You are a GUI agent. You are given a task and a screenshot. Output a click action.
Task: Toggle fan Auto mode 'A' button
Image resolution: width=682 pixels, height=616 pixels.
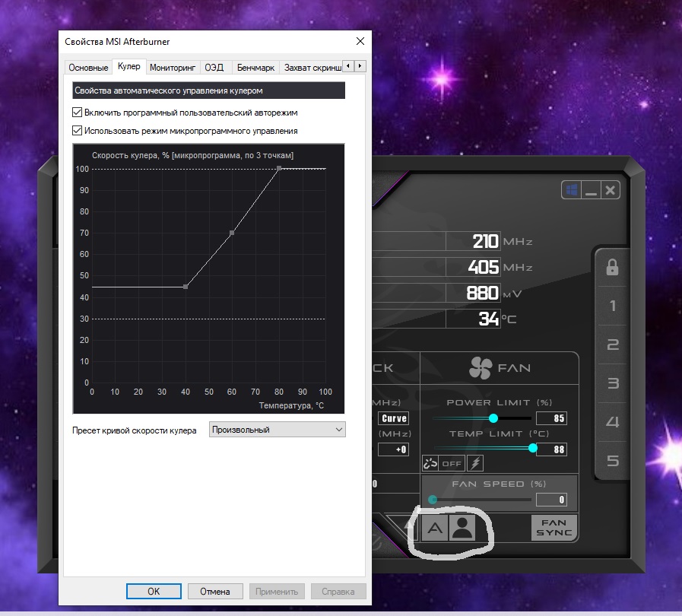[x=435, y=528]
